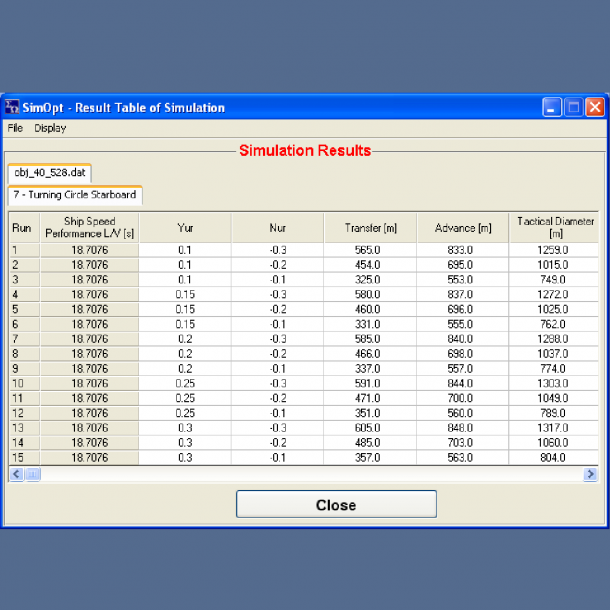Click the 605.0 Transfer value in run 13
Viewport: 610px width, 610px height.
370,428
